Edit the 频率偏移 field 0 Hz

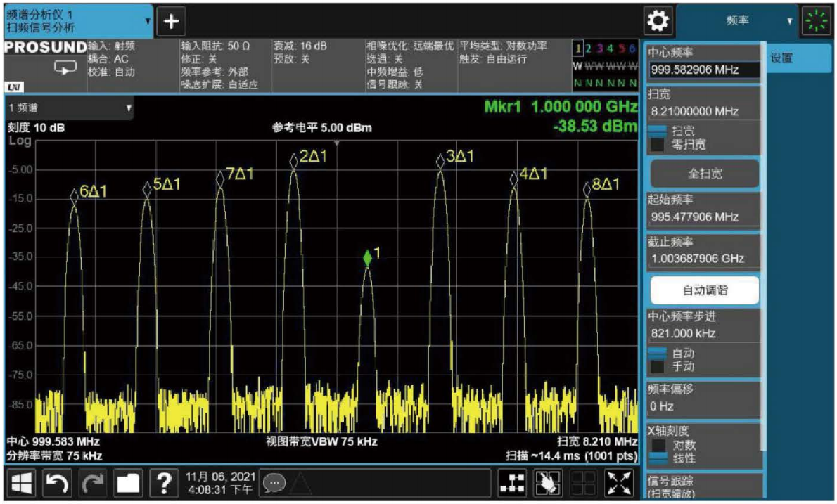click(x=704, y=406)
